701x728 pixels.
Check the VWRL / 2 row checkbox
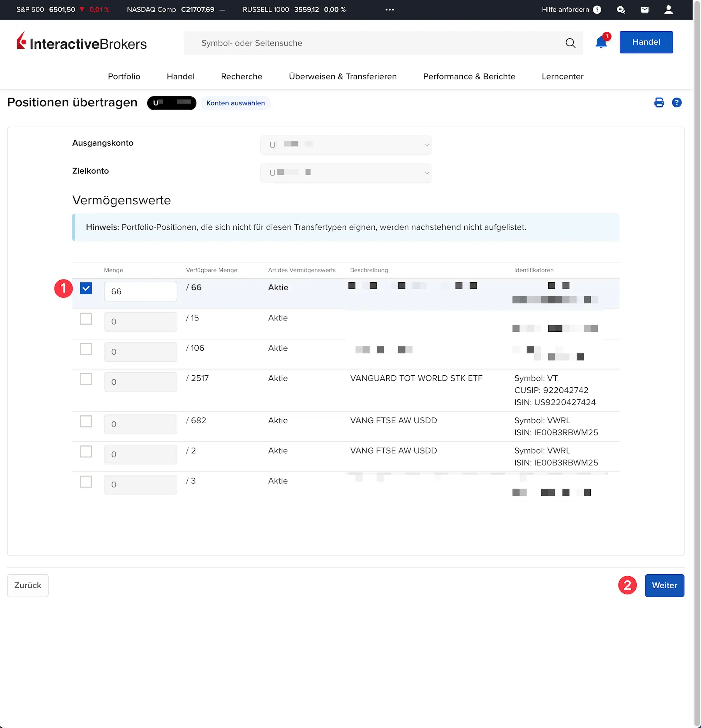pyautogui.click(x=86, y=452)
